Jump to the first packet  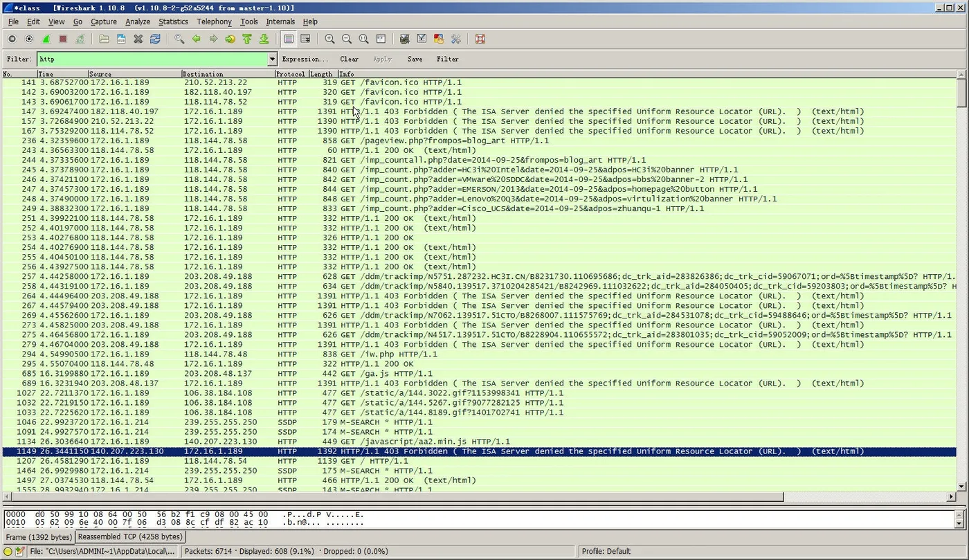pos(247,39)
